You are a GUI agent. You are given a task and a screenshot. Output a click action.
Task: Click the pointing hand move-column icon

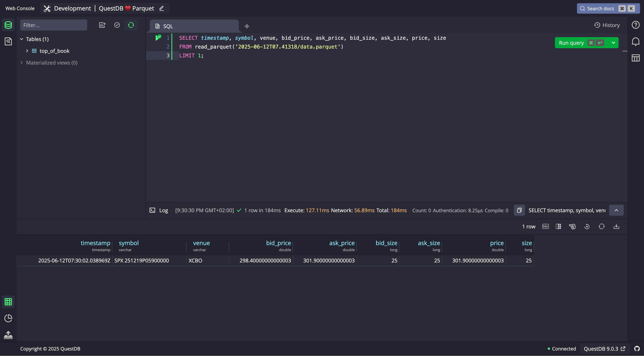572,227
